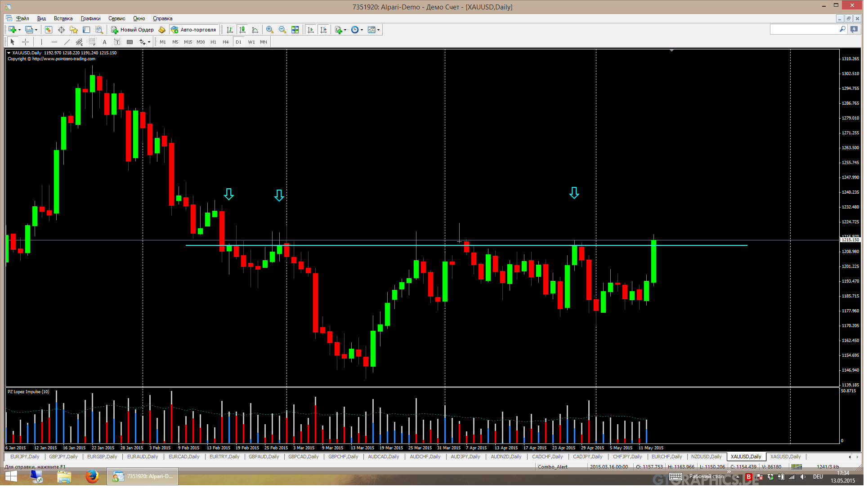The width and height of the screenshot is (868, 488).
Task: Open the Окно menu
Action: click(x=139, y=18)
